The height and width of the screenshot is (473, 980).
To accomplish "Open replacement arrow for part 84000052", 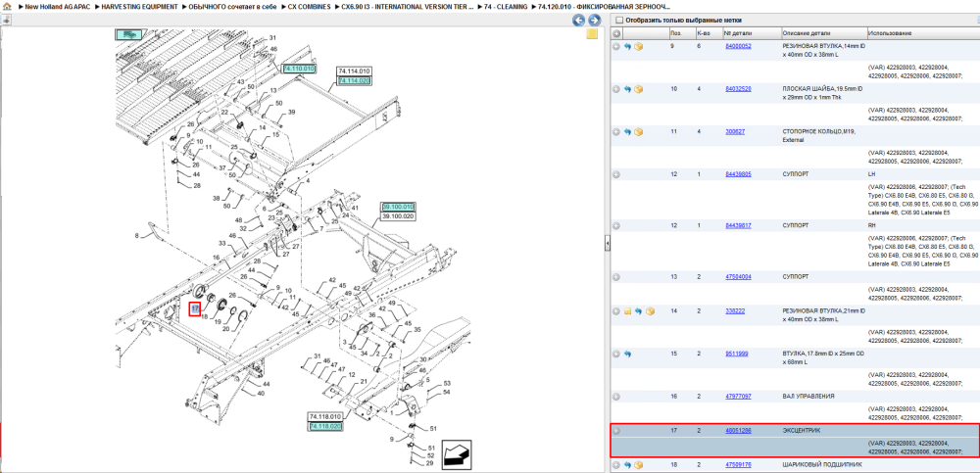I will click(627, 46).
